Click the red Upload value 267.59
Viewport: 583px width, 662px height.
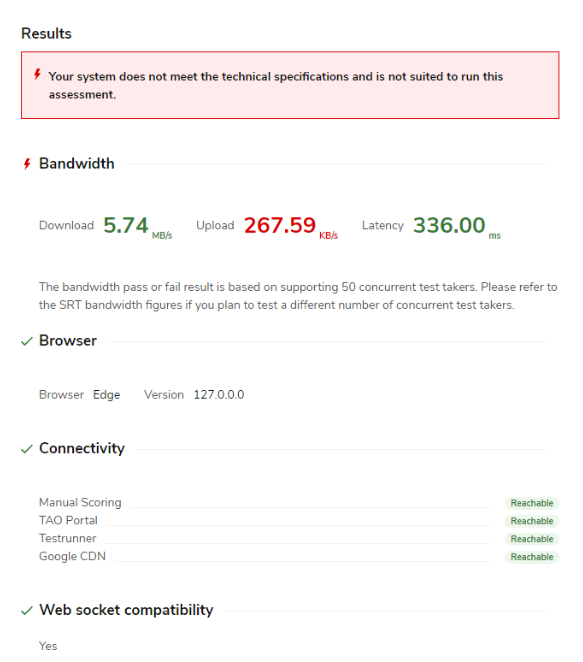(280, 225)
